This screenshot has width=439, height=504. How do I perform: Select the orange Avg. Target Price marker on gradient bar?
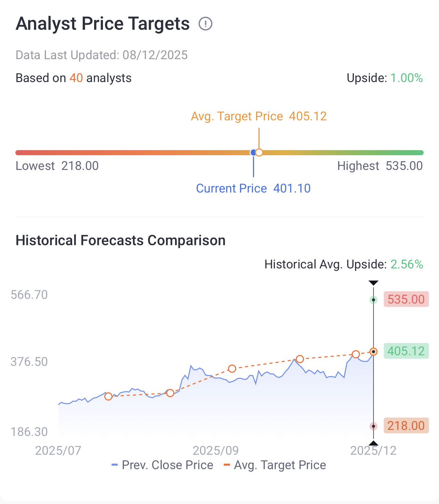click(x=259, y=152)
